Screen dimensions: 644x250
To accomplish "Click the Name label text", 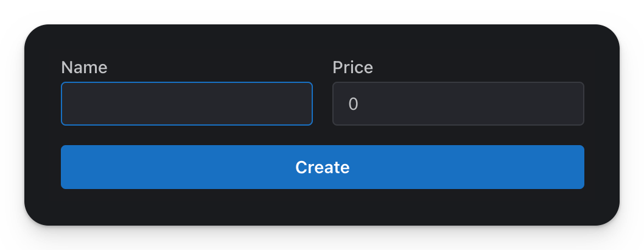I will [x=84, y=68].
